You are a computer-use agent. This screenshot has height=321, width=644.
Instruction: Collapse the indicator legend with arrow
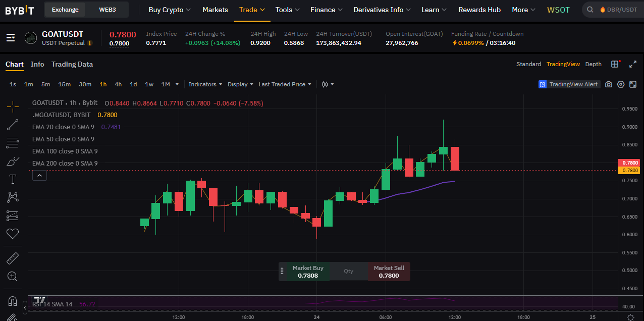coord(39,176)
